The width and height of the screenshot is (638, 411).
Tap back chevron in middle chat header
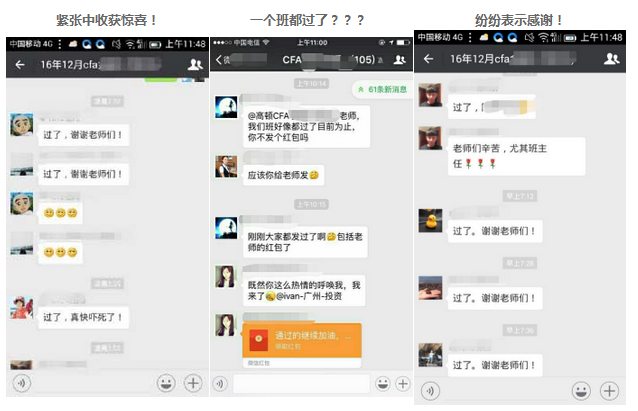pyautogui.click(x=220, y=61)
